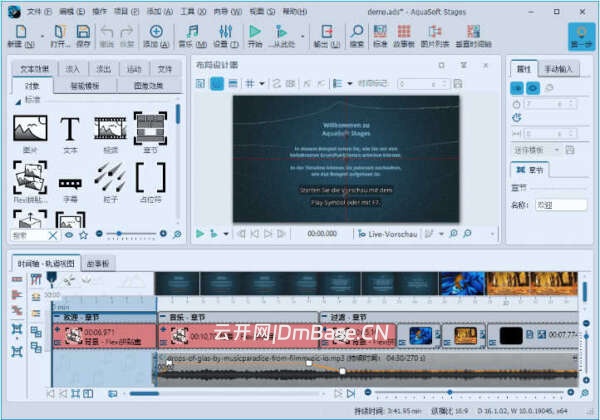Image resolution: width=600 pixels, height=420 pixels.
Task: Start playback with the 开始 green play icon
Action: (x=255, y=36)
